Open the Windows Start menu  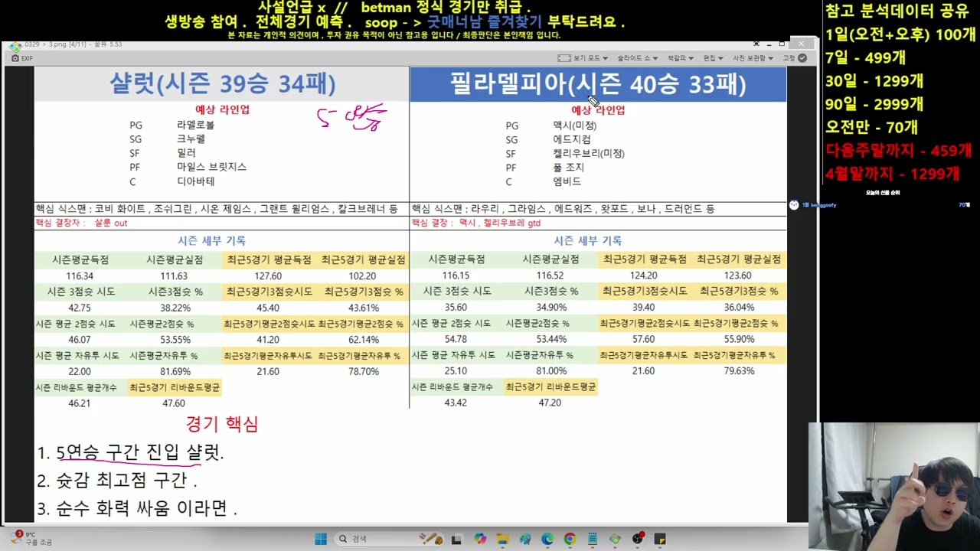coord(321,539)
